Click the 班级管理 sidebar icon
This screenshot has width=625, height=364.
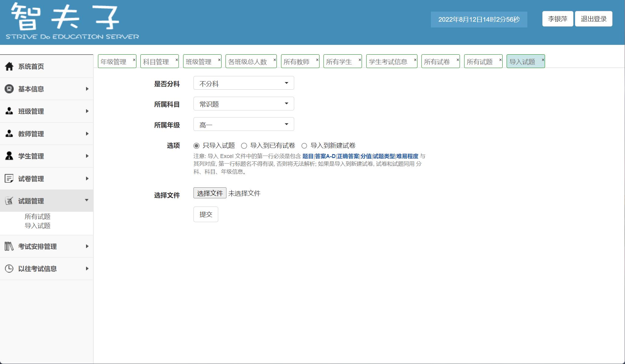(x=9, y=111)
